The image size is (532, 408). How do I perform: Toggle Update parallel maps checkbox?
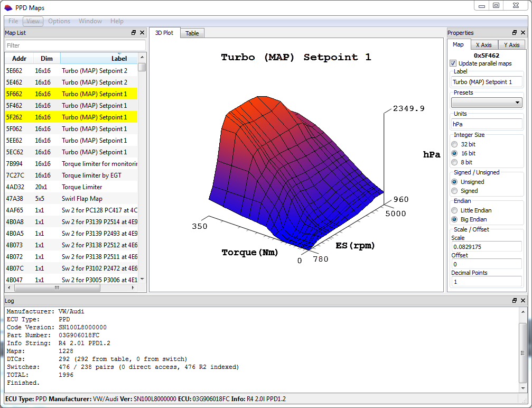pos(453,63)
